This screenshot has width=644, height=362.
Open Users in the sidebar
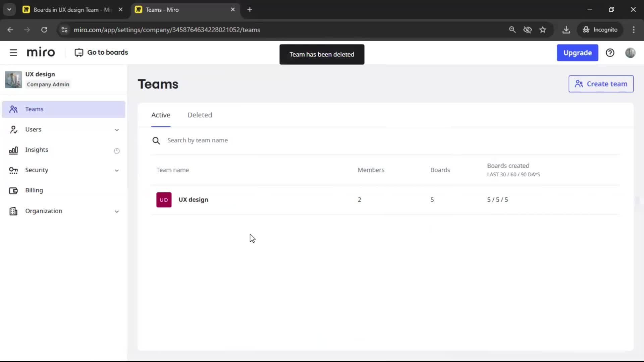[63, 130]
